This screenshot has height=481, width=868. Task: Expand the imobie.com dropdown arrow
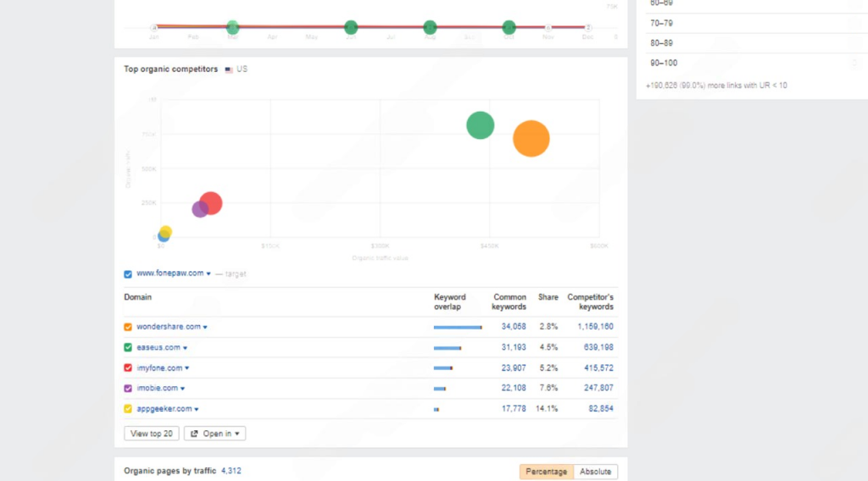click(x=183, y=389)
